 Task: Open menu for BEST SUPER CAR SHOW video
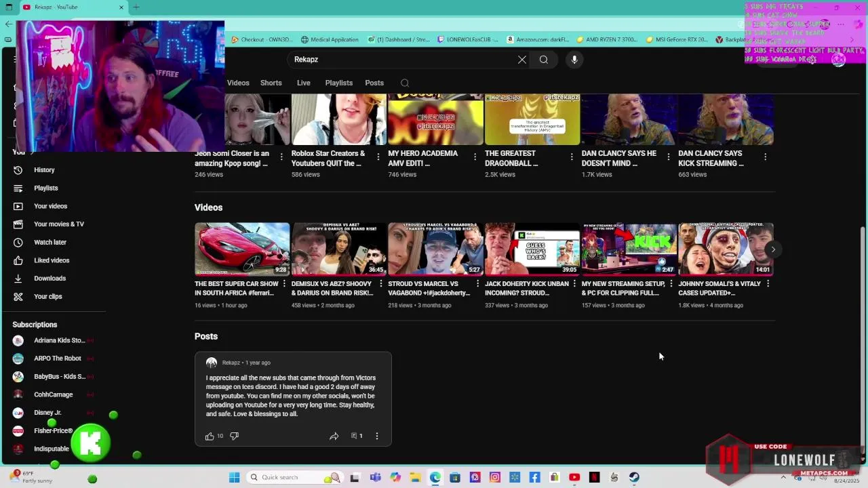coord(284,284)
